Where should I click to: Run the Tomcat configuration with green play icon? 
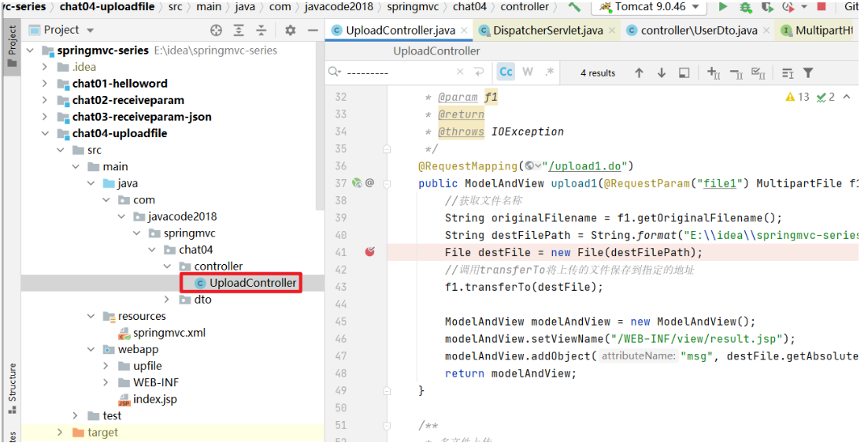pos(722,7)
